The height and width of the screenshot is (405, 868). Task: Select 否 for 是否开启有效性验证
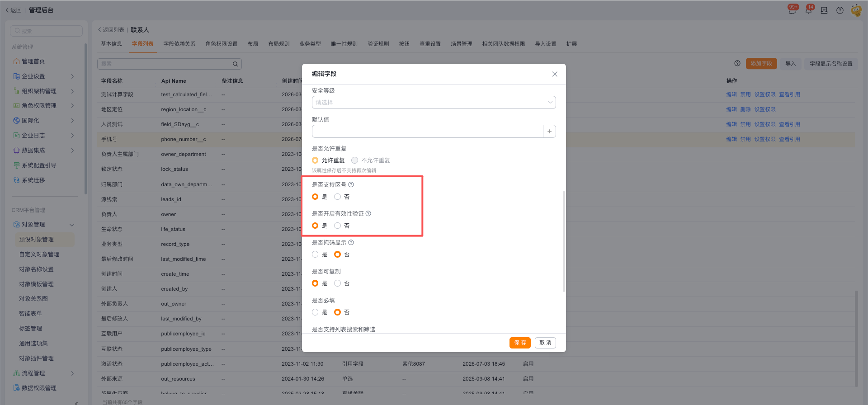pos(337,226)
